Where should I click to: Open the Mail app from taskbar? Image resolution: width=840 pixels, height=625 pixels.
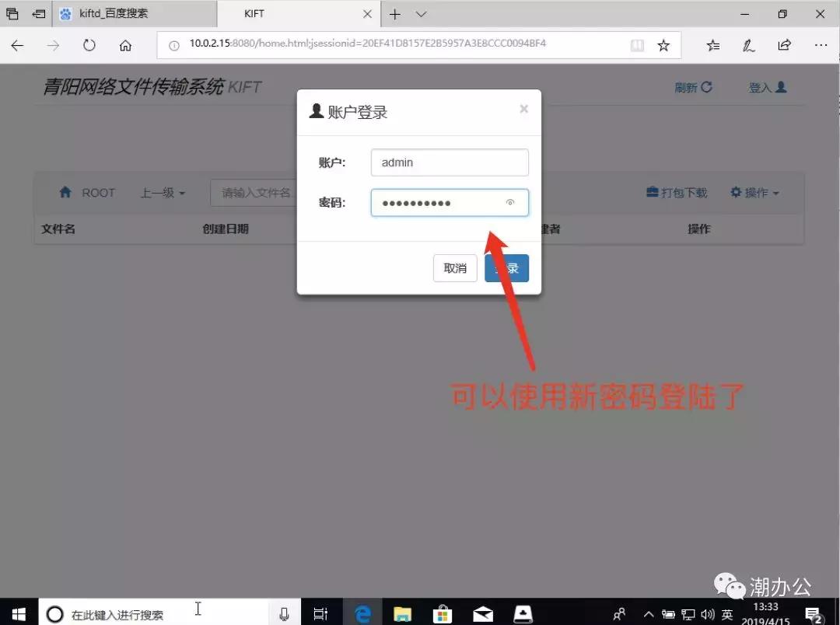tap(483, 613)
